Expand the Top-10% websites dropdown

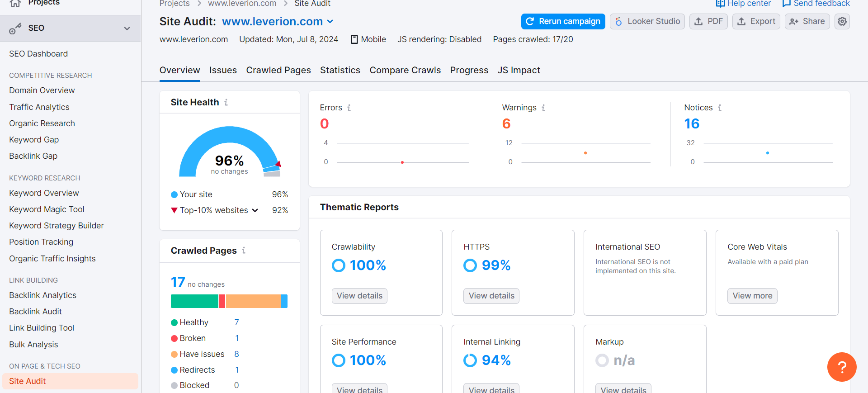pos(255,210)
